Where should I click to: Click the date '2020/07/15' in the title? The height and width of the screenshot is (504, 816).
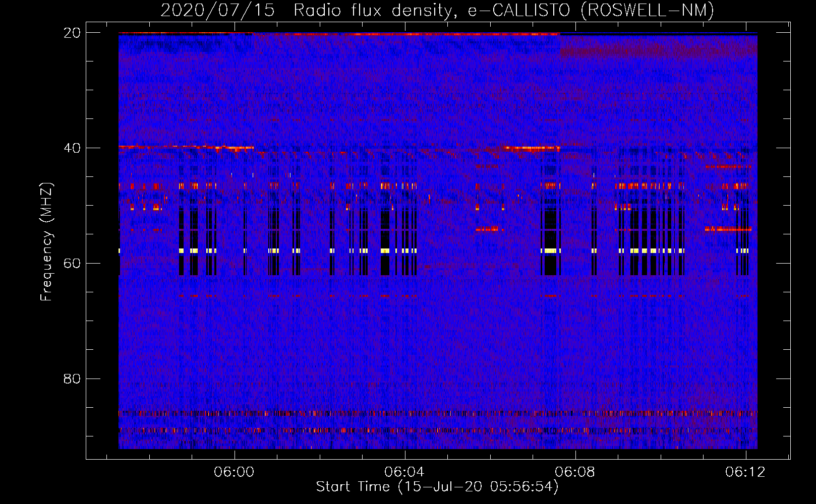[x=217, y=10]
